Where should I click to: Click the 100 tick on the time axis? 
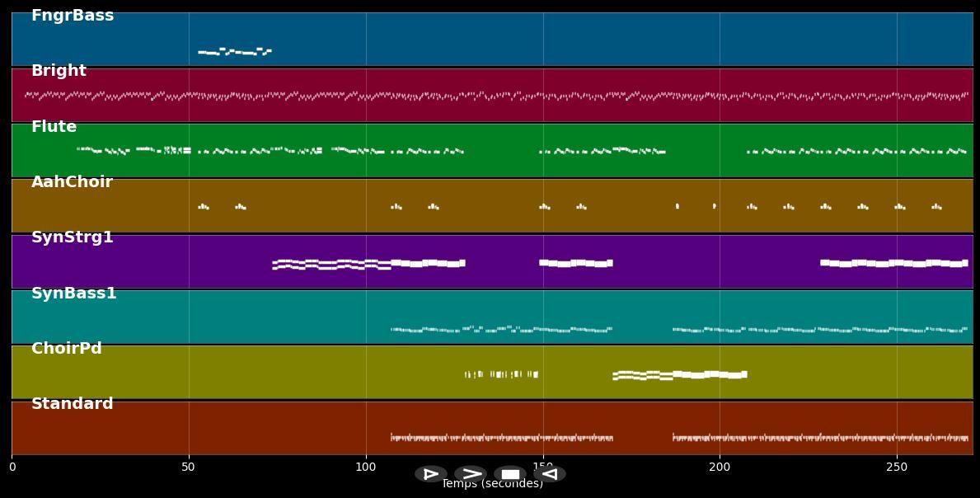[366, 467]
